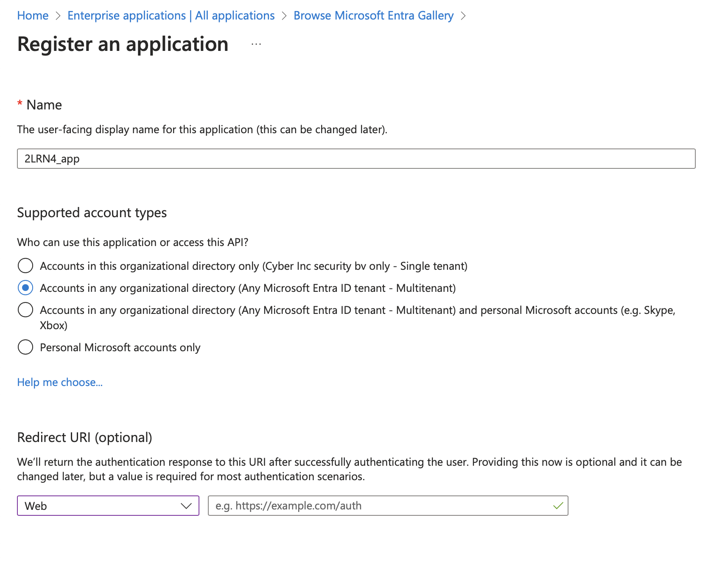The image size is (728, 565).
Task: Click 'Who can use this application' question text
Action: click(x=133, y=242)
